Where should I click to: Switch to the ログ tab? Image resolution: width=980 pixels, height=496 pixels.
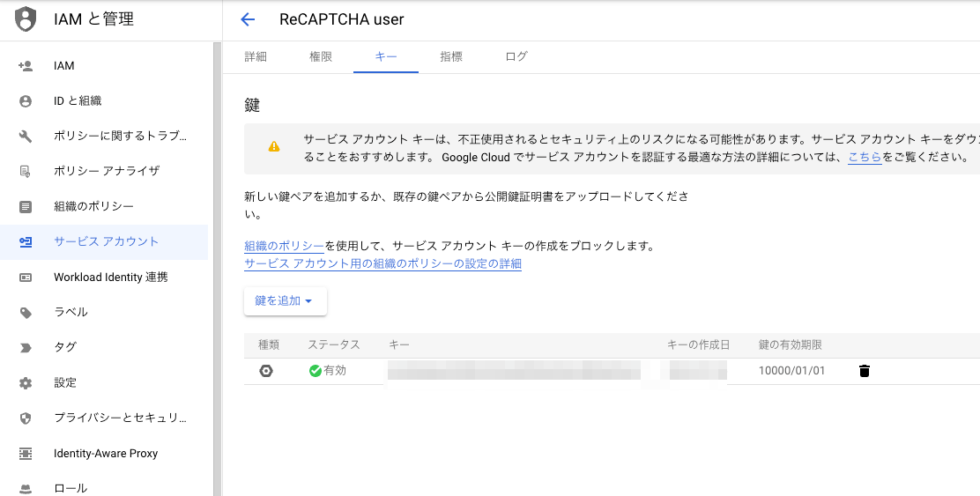point(516,57)
